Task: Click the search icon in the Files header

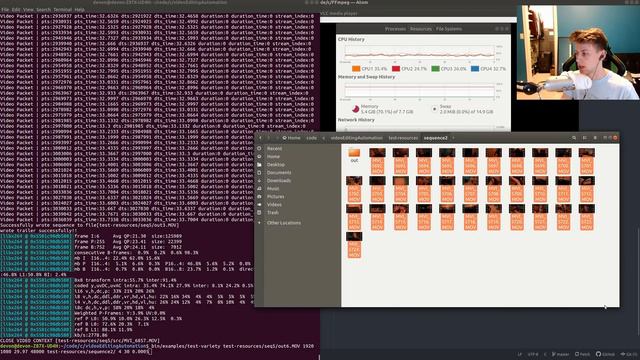Action: click(574, 138)
